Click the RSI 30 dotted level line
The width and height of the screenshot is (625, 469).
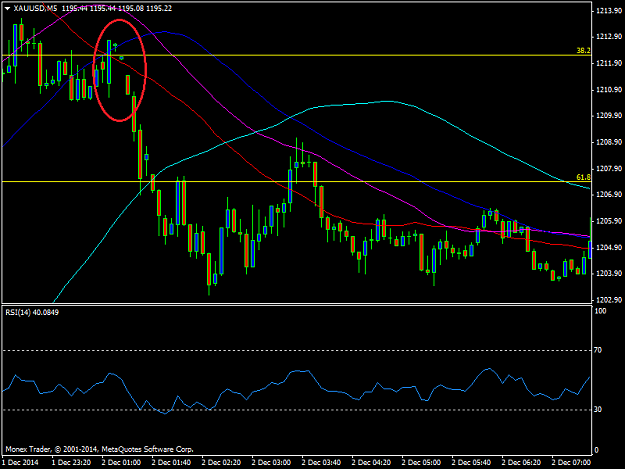pos(297,410)
